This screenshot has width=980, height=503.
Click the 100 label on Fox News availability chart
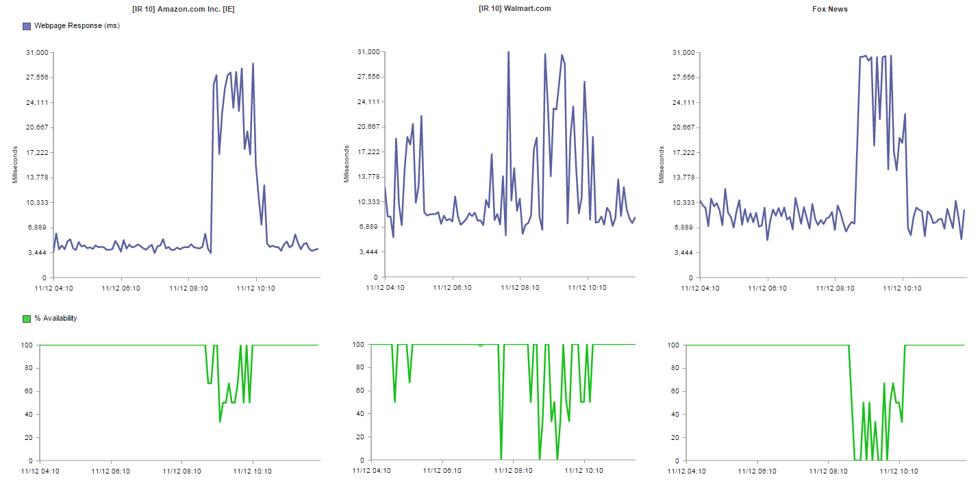[675, 345]
